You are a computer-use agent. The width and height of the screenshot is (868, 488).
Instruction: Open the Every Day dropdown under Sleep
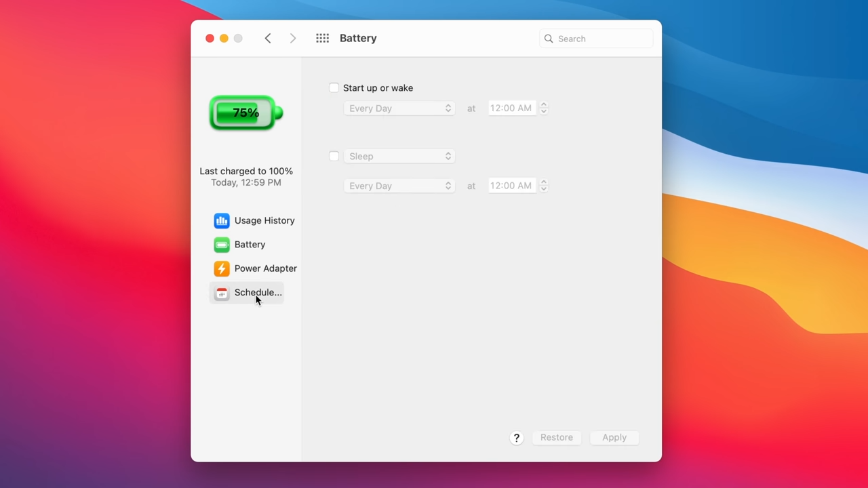click(x=399, y=186)
